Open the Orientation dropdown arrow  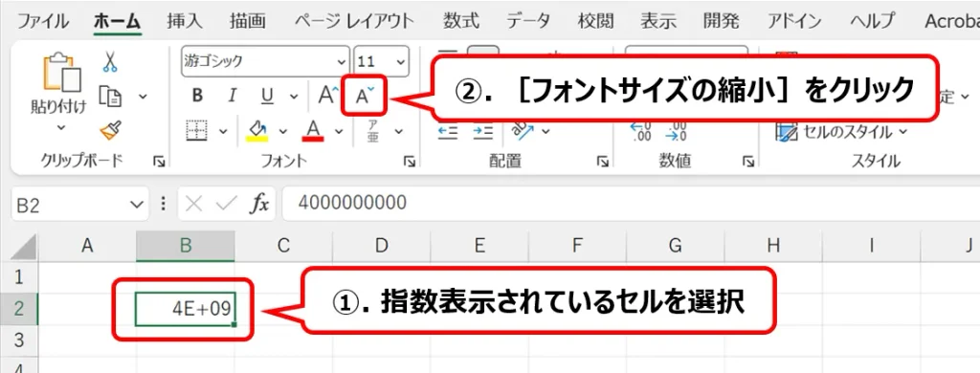tap(546, 131)
